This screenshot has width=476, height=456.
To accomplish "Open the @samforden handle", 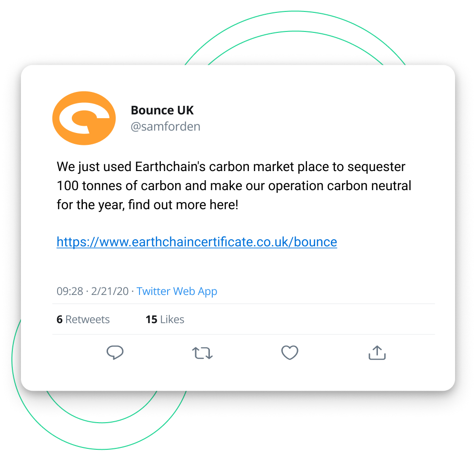I will 165,126.
